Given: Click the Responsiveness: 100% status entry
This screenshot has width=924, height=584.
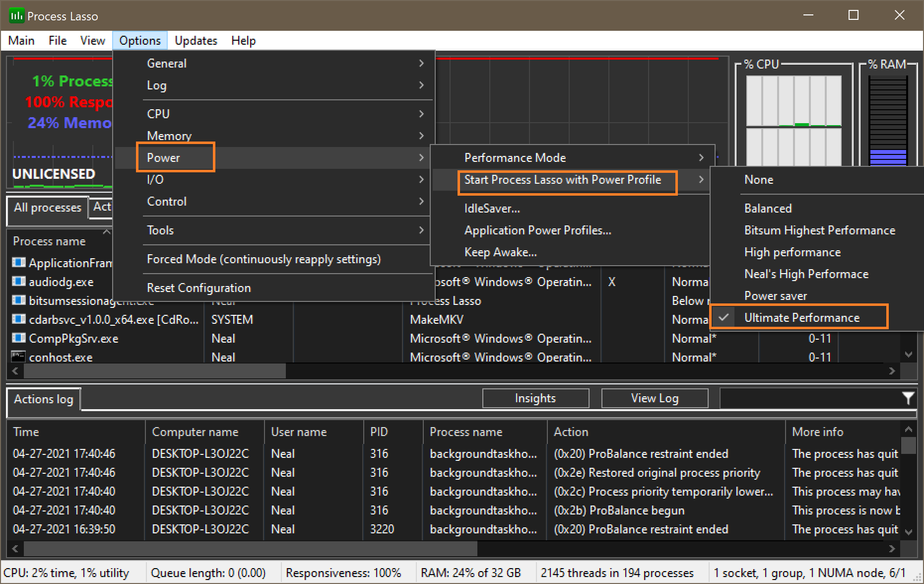Looking at the screenshot, I should (x=343, y=573).
